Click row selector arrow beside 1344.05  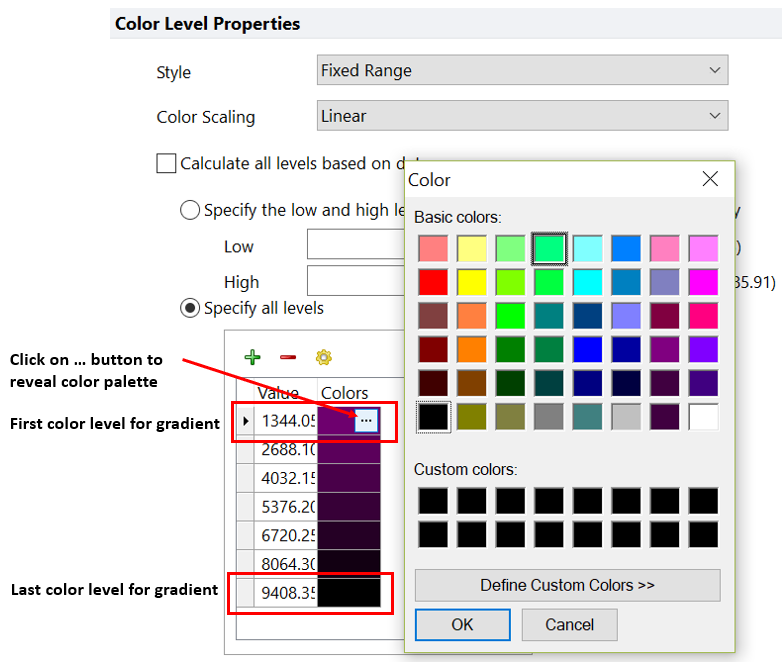(x=245, y=422)
